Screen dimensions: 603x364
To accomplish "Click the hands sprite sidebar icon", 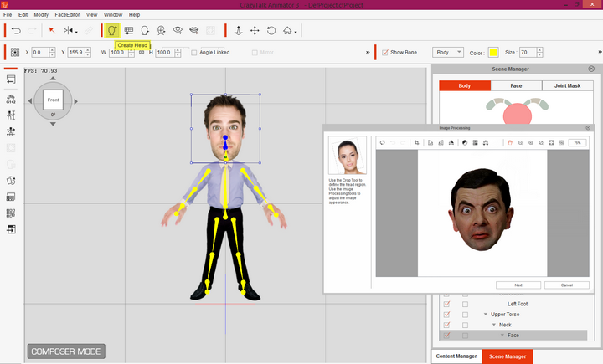I will point(11,181).
